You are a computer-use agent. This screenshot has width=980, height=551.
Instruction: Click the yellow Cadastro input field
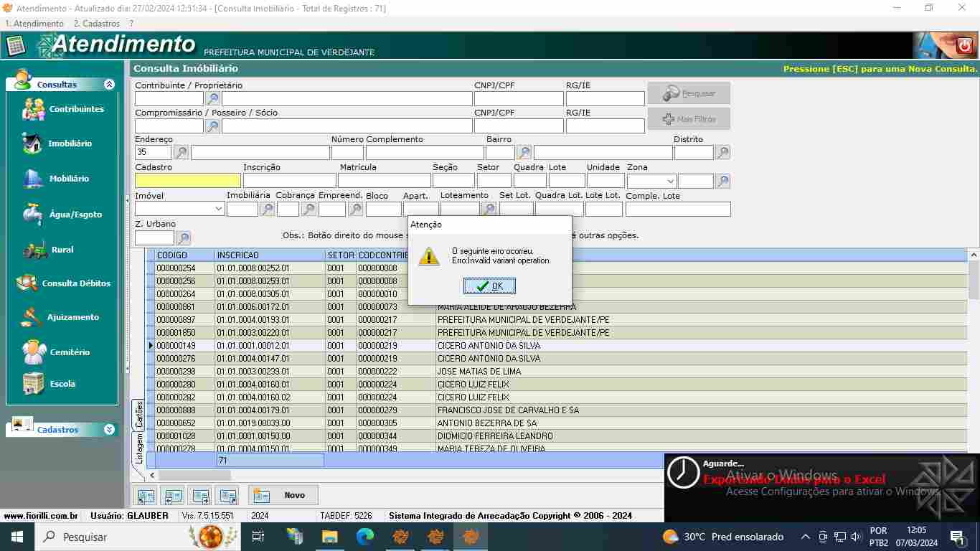[x=188, y=181]
